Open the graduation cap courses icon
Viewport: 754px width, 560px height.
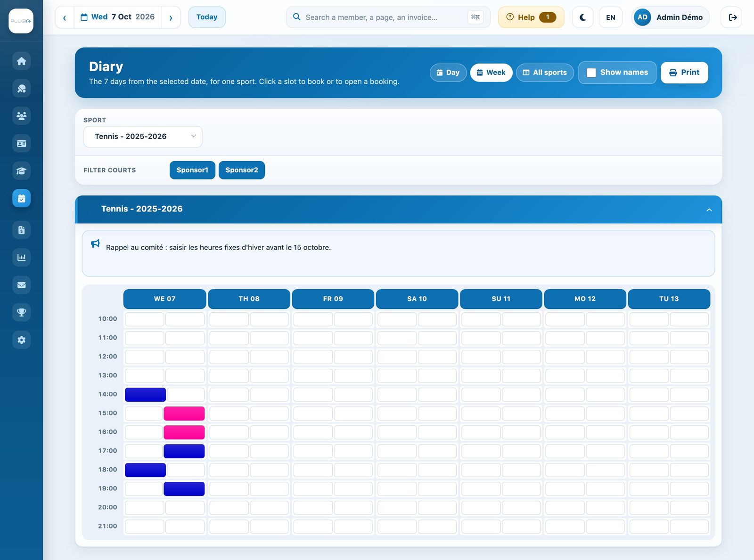21,171
